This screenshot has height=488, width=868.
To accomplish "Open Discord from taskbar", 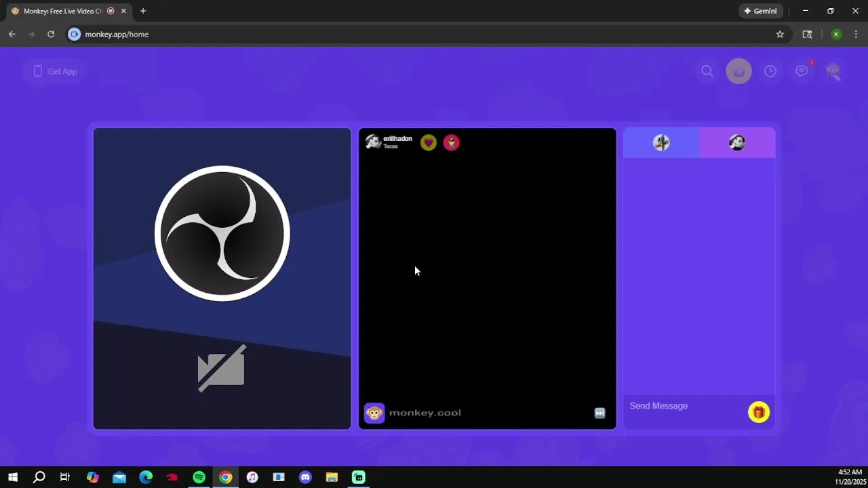I will point(305,477).
